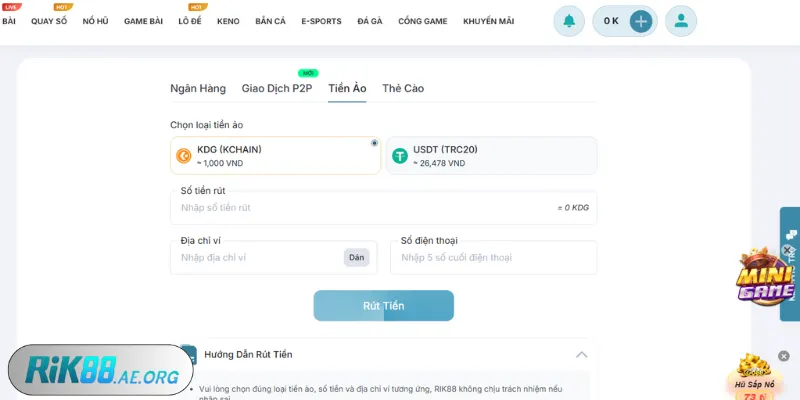Open the notifications bell

569,20
